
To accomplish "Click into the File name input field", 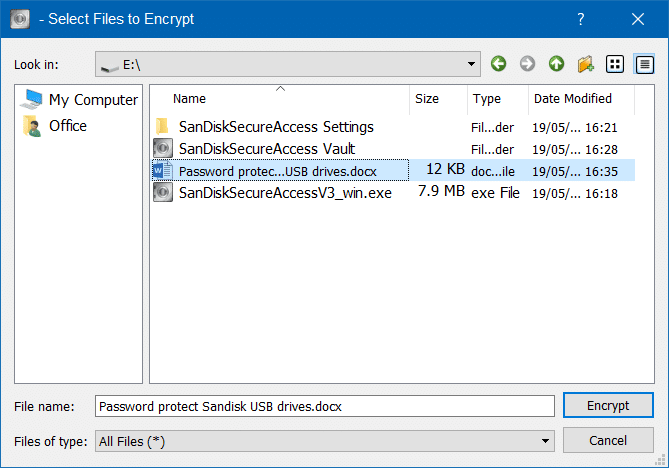I will pos(325,406).
